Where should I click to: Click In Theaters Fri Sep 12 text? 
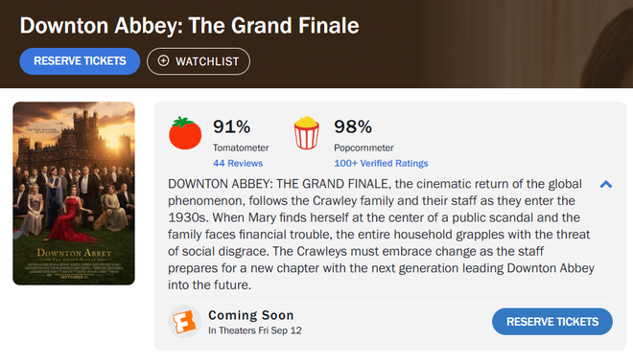click(255, 330)
